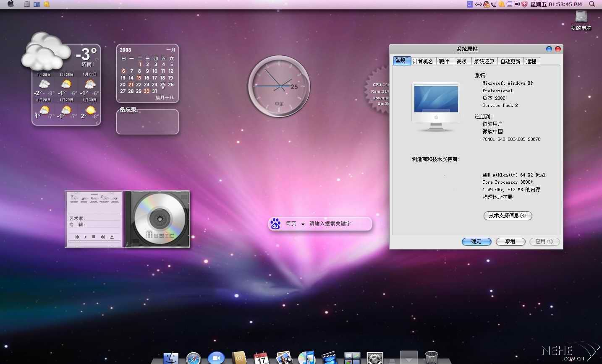This screenshot has height=364, width=602.
Task: Click the Baidu search keyword field
Action: click(x=338, y=224)
